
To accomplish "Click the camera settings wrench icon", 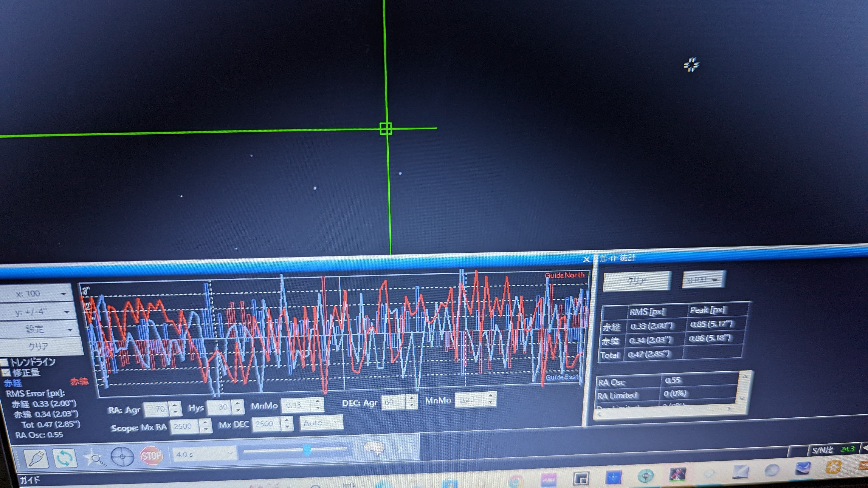I will click(x=403, y=448).
